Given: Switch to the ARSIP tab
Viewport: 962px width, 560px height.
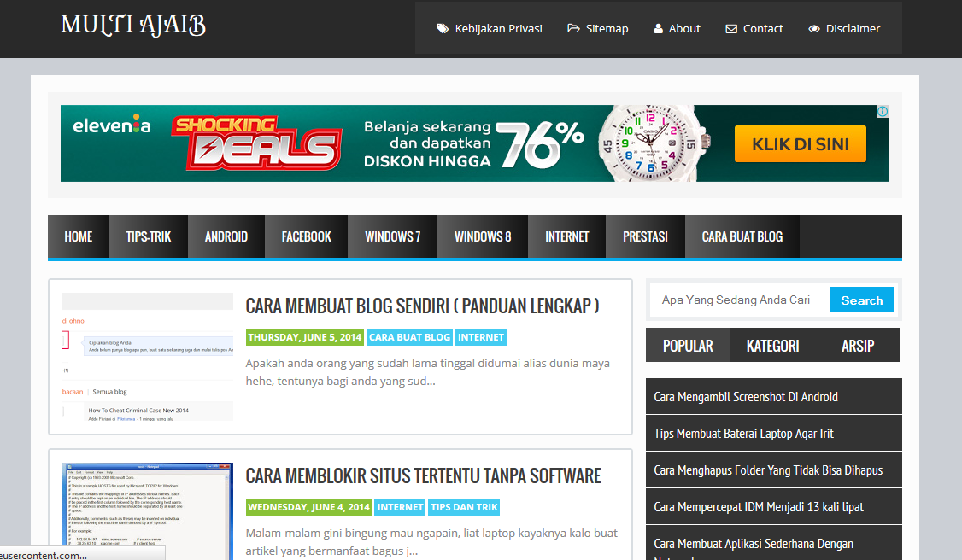Looking at the screenshot, I should 858,346.
